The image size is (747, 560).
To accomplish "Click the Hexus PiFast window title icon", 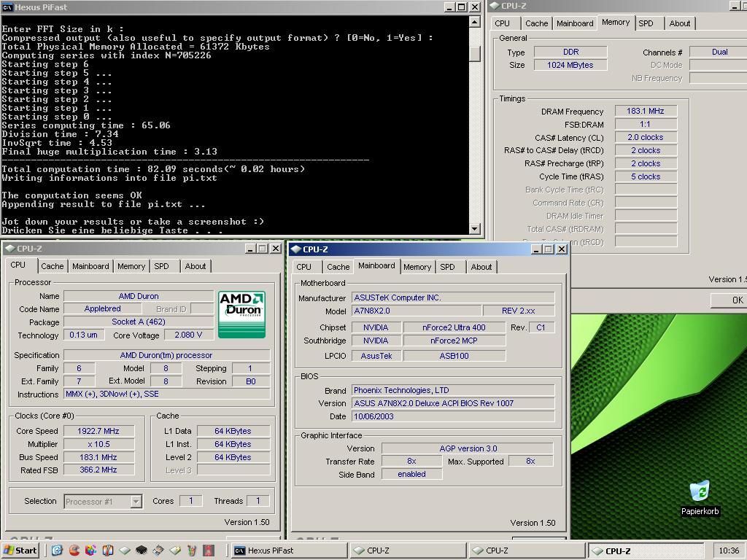I will click(x=7, y=7).
